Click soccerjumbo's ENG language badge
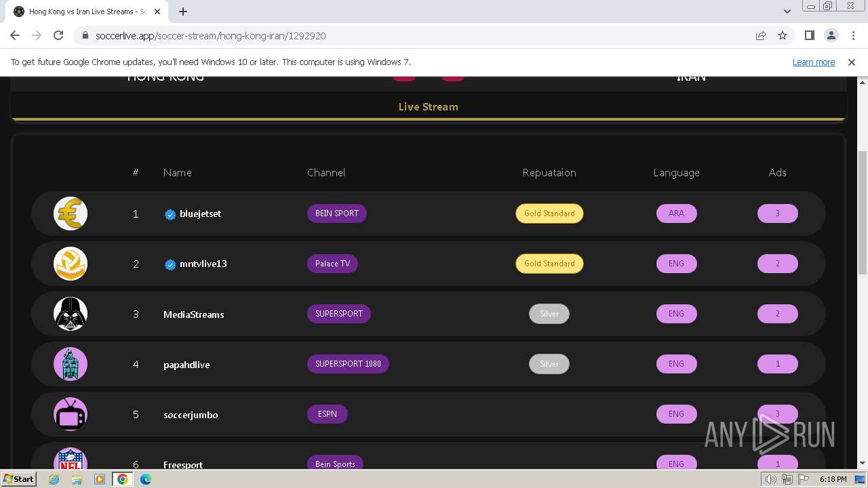 [677, 414]
